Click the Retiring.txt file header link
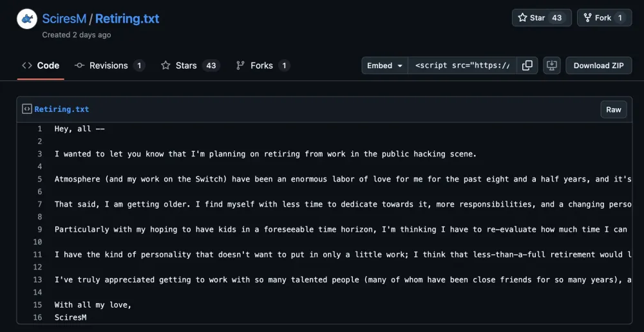This screenshot has height=332, width=644. [62, 109]
